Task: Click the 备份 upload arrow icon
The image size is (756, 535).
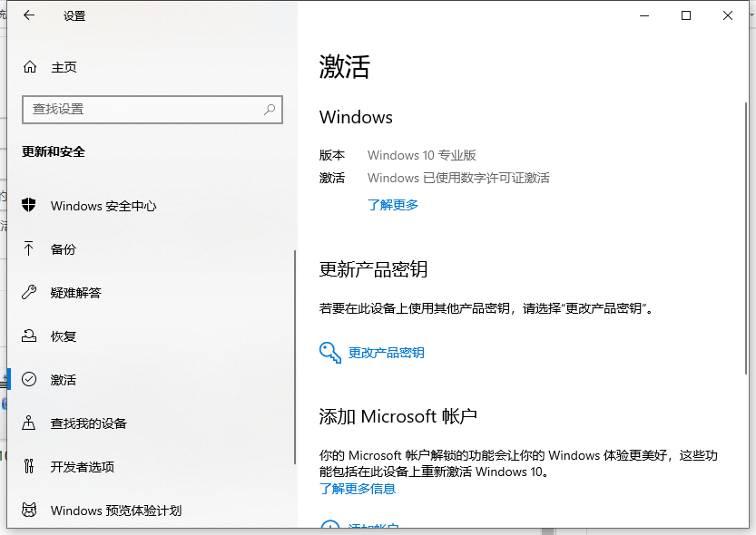Action: tap(29, 248)
